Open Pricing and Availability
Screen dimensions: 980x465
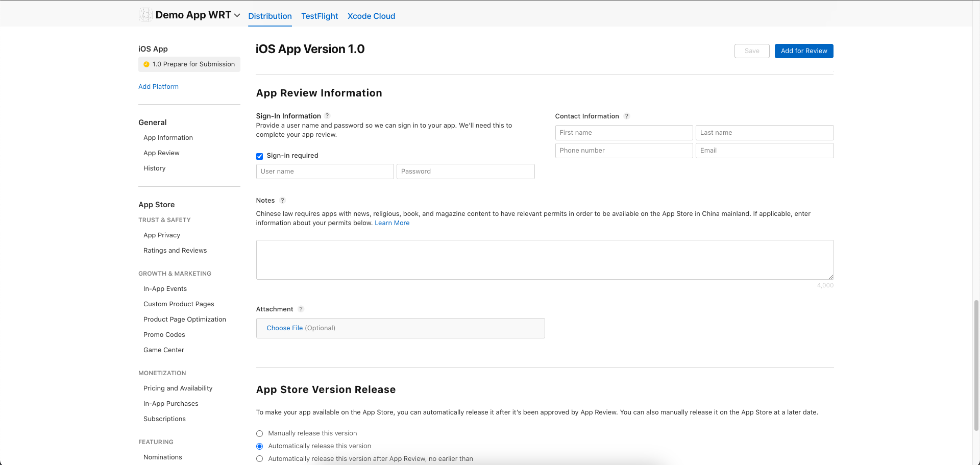point(178,388)
